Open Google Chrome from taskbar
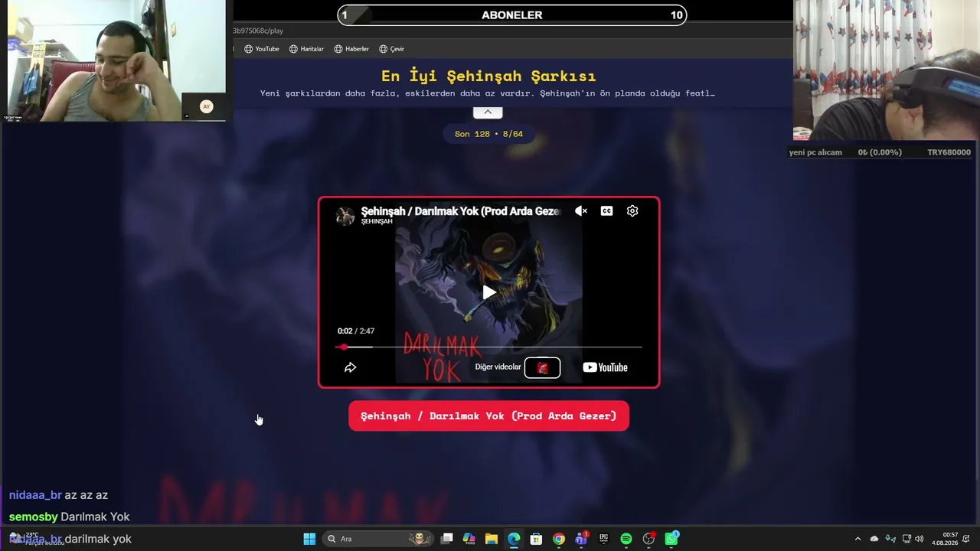This screenshot has height=551, width=980. [x=559, y=539]
